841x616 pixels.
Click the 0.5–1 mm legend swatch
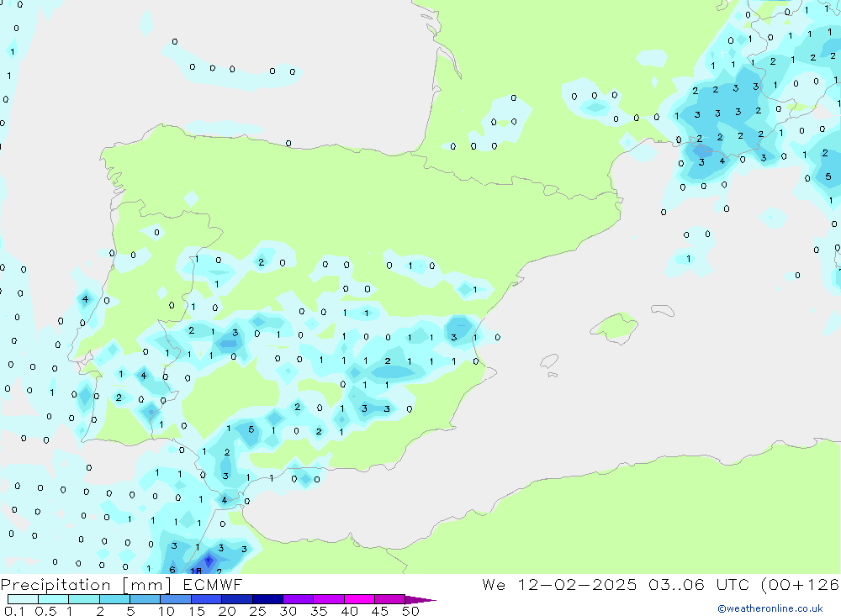tap(54, 599)
